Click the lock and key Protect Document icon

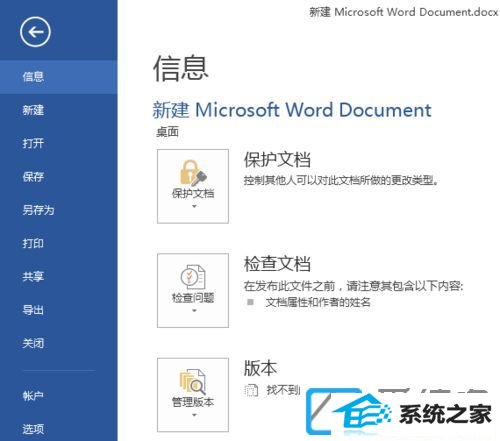[x=193, y=172]
